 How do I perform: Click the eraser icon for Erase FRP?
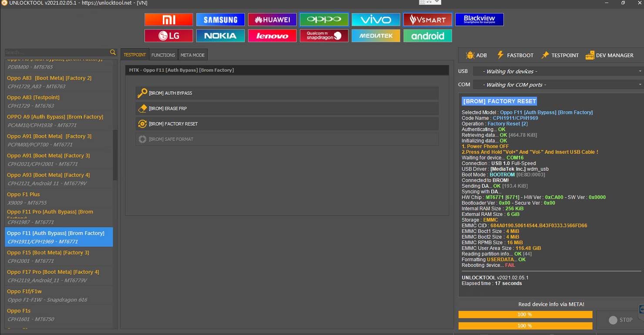(142, 109)
